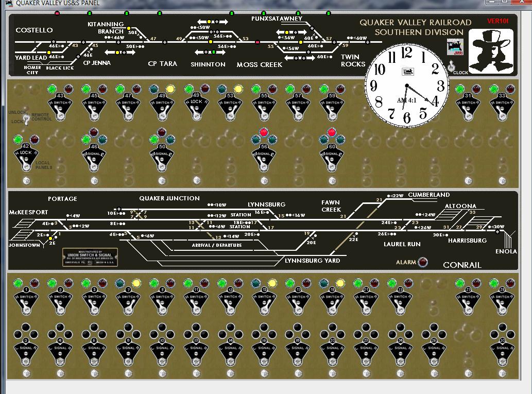Push the code button below signal lever 46
The height and width of the screenshot is (394, 532).
[x=94, y=181]
